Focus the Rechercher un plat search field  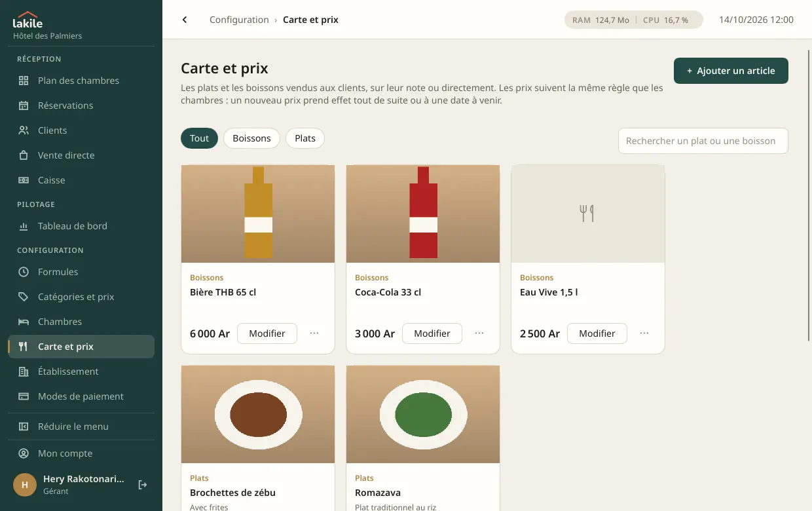[x=703, y=141]
